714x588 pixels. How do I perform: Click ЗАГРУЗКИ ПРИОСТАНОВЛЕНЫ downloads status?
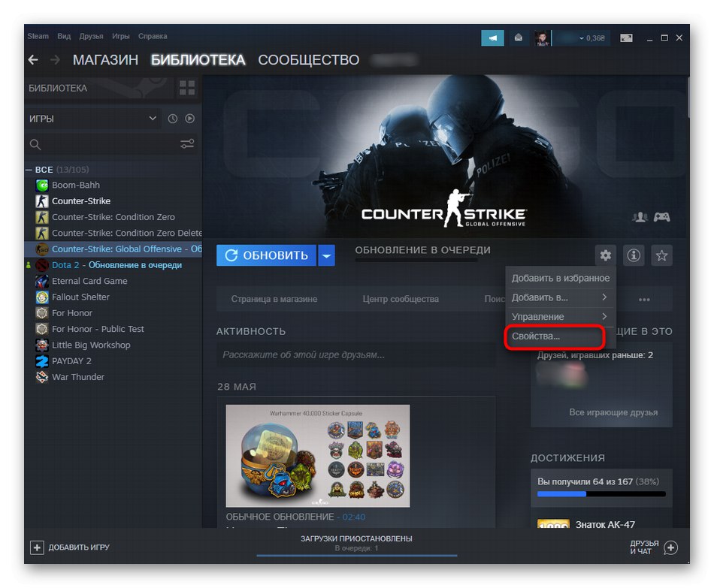click(x=356, y=539)
